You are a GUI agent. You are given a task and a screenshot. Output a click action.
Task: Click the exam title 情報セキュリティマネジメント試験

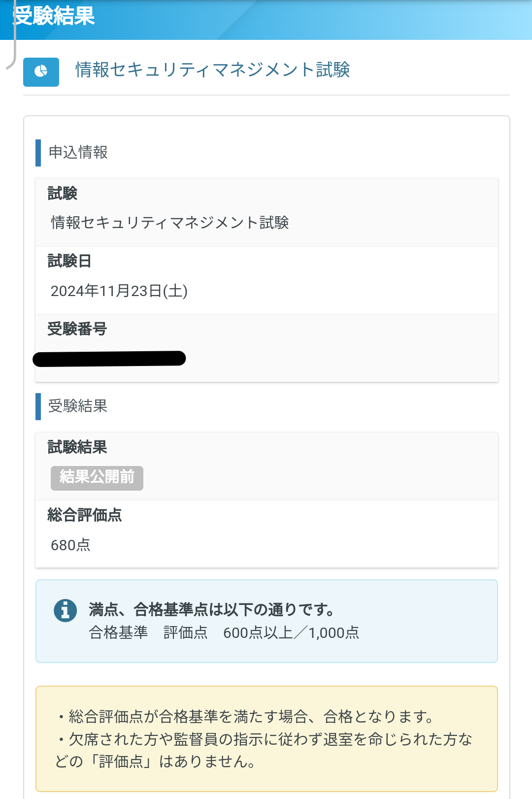212,71
